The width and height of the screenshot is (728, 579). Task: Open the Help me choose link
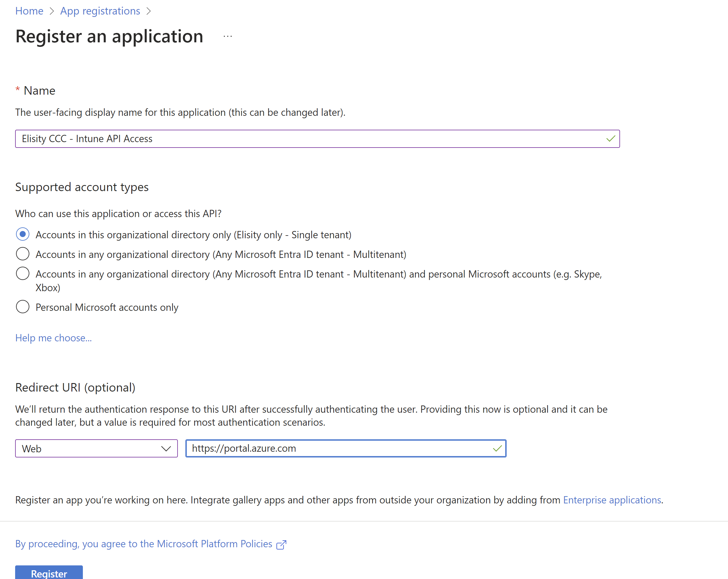click(x=53, y=338)
